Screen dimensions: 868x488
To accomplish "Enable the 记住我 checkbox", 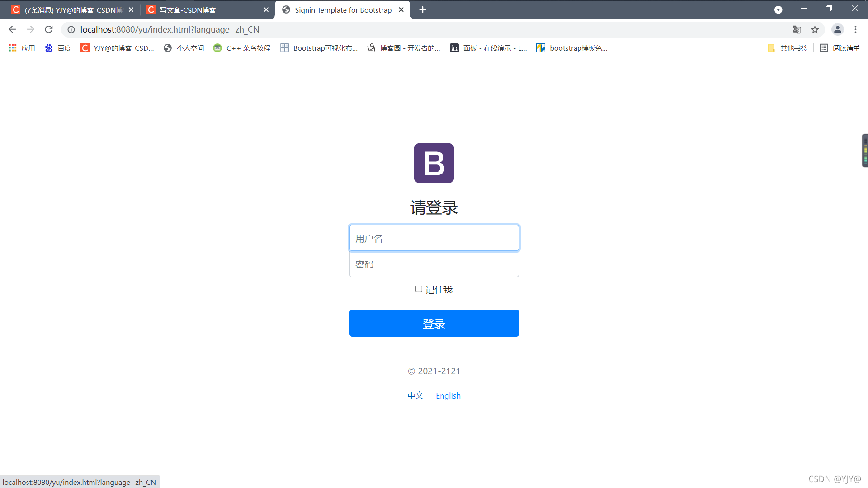I will [419, 289].
